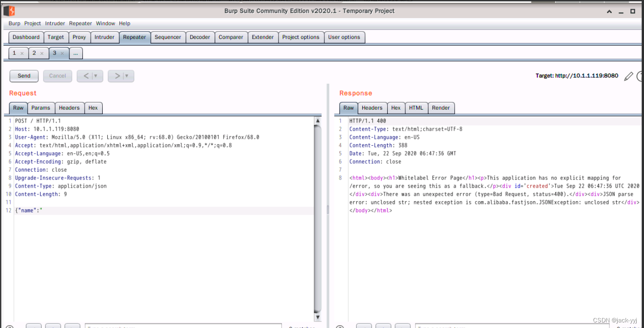The width and height of the screenshot is (644, 328).
Task: Open the Project menu
Action: tap(32, 24)
